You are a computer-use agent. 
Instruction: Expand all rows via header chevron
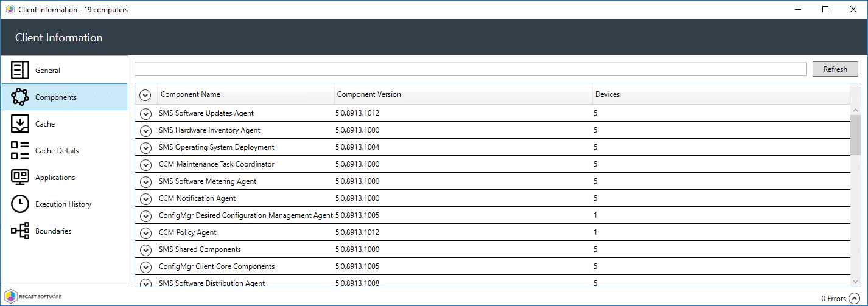pos(145,95)
